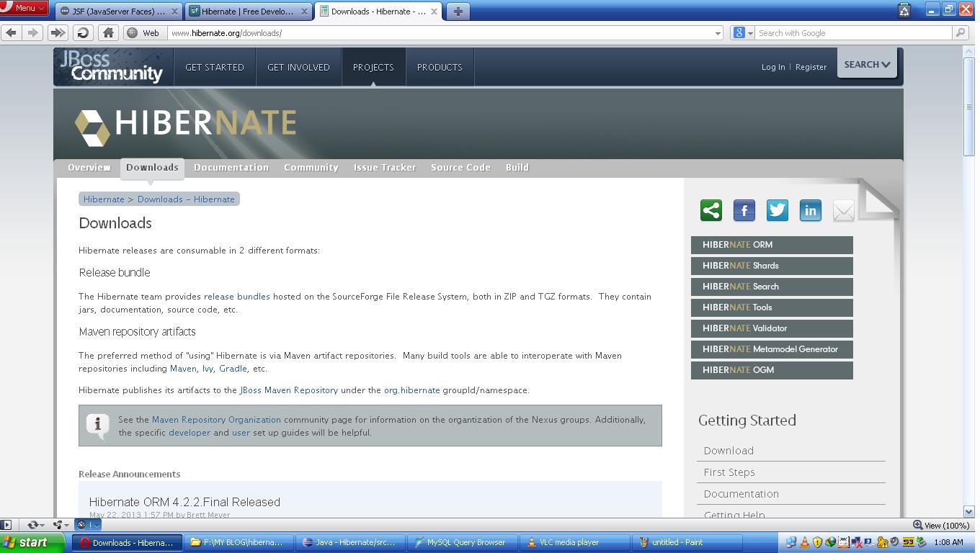This screenshot has width=980, height=553.
Task: Open Hibernate Shards sidebar button
Action: [772, 266]
